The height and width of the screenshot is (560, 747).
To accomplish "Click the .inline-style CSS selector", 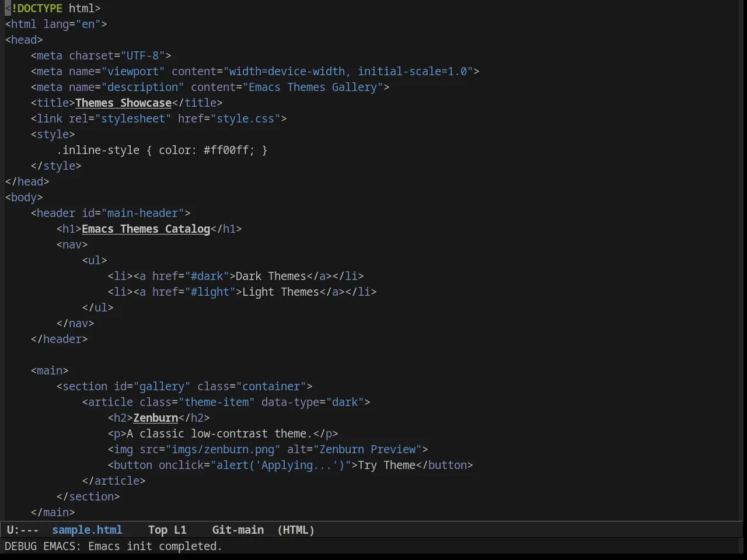I will click(x=98, y=150).
